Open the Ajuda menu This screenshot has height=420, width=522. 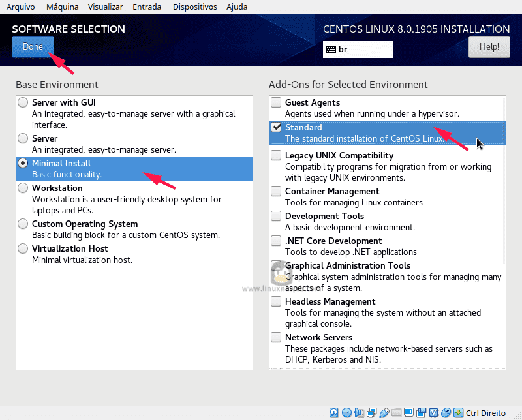pyautogui.click(x=237, y=7)
